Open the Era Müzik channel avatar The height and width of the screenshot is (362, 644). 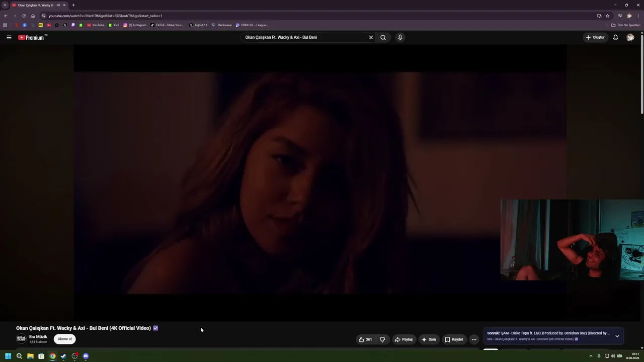click(x=21, y=339)
